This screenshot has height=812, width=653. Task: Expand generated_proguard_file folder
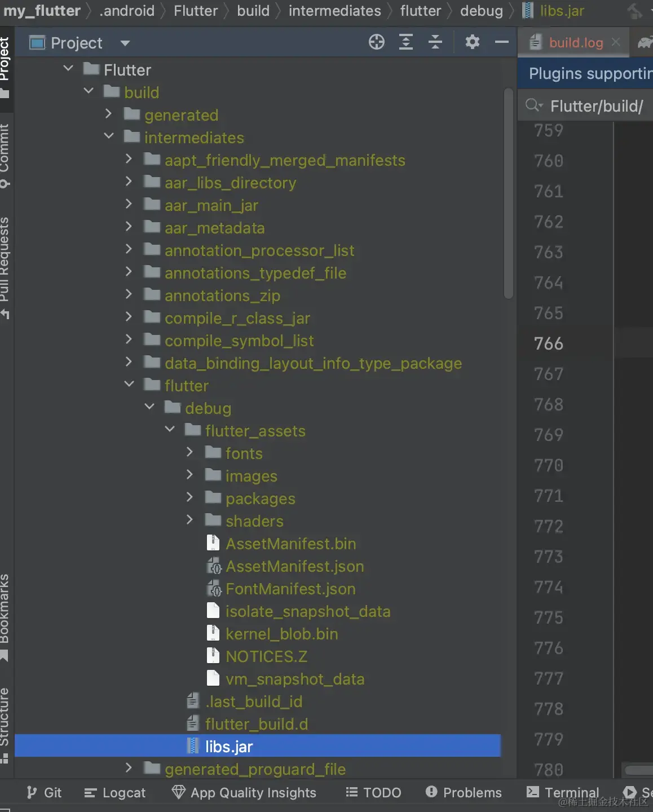[129, 767]
